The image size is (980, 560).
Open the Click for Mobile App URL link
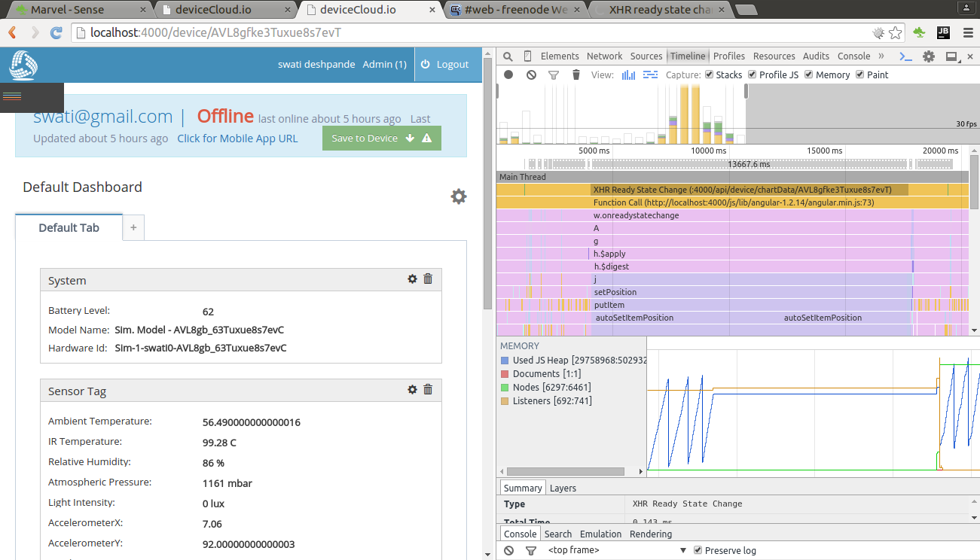click(237, 138)
